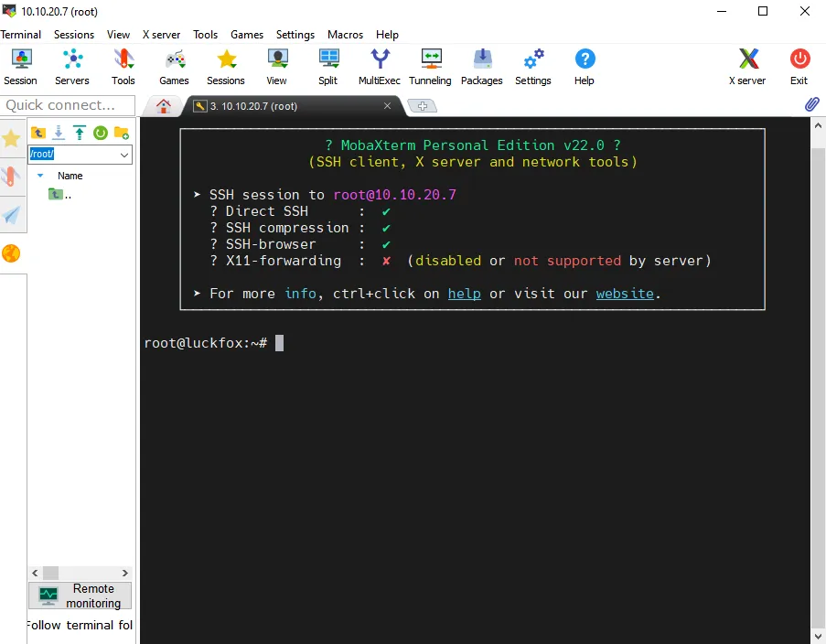Open the Games toolbar icon

coord(175,67)
